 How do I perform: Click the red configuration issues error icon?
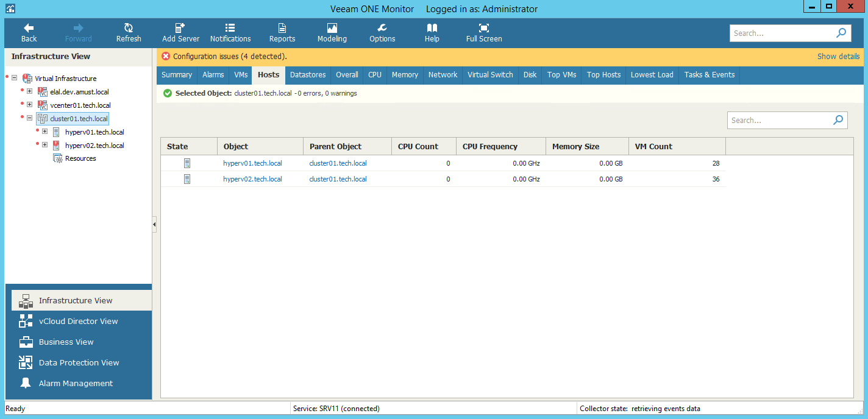[166, 56]
